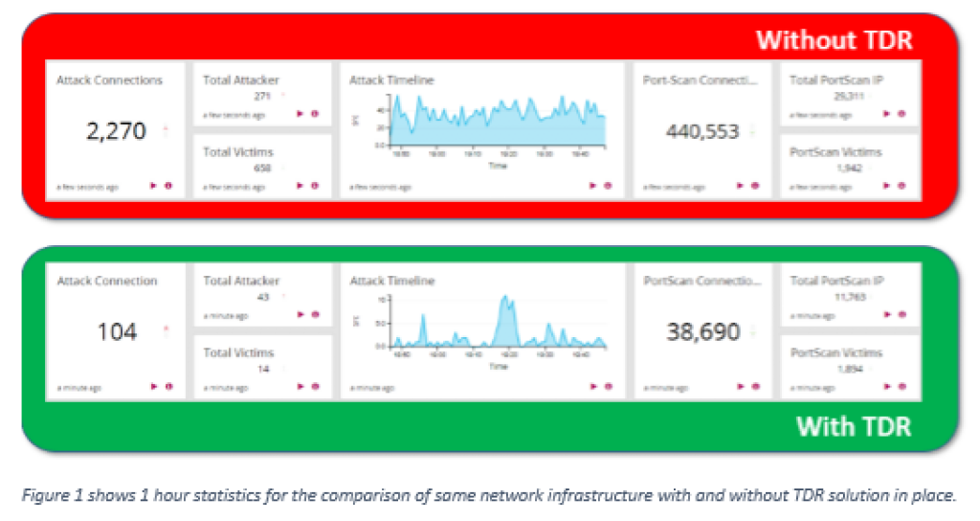Image resolution: width=980 pixels, height=521 pixels.
Task: Click the "Attack Connection" title in With TDR panel
Action: [x=107, y=281]
